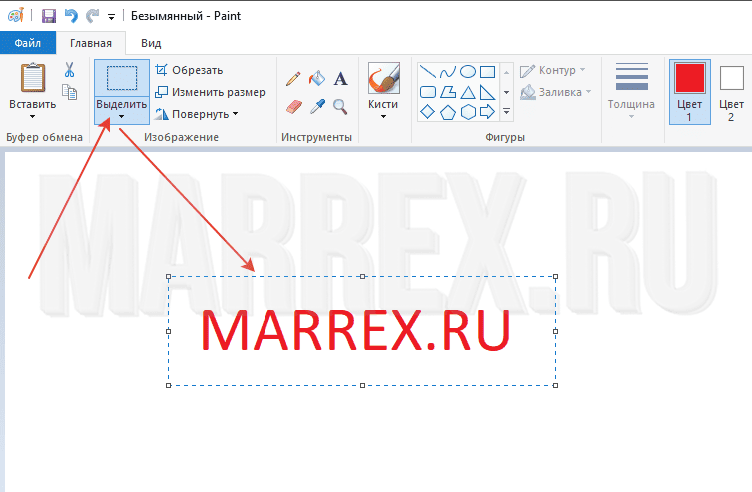Image resolution: width=752 pixels, height=492 pixels.
Task: Select the Color picker eyedropper tool
Action: (x=317, y=106)
